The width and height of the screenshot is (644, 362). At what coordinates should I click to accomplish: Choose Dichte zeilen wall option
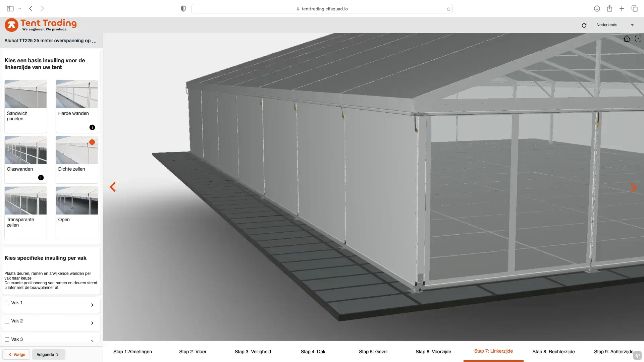point(77,160)
